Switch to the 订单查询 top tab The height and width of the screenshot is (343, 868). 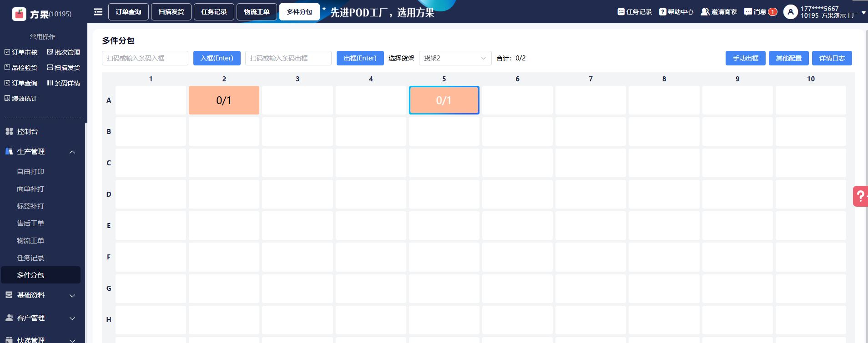tap(128, 12)
